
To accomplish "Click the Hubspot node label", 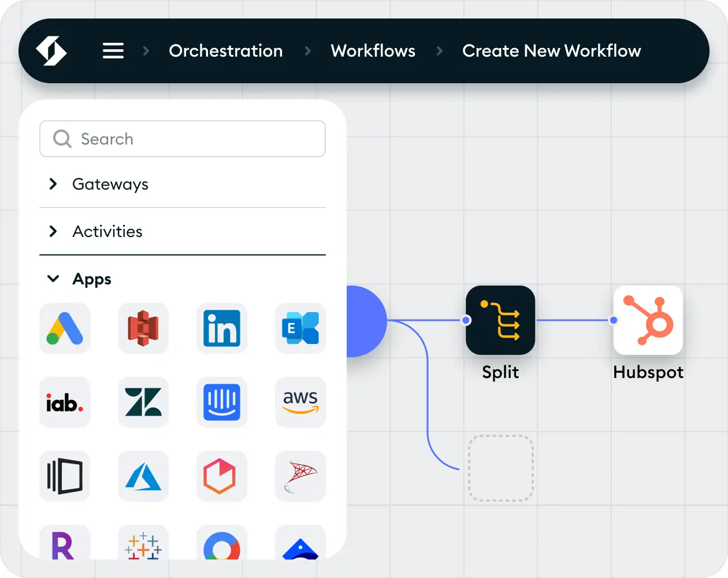I will click(648, 372).
